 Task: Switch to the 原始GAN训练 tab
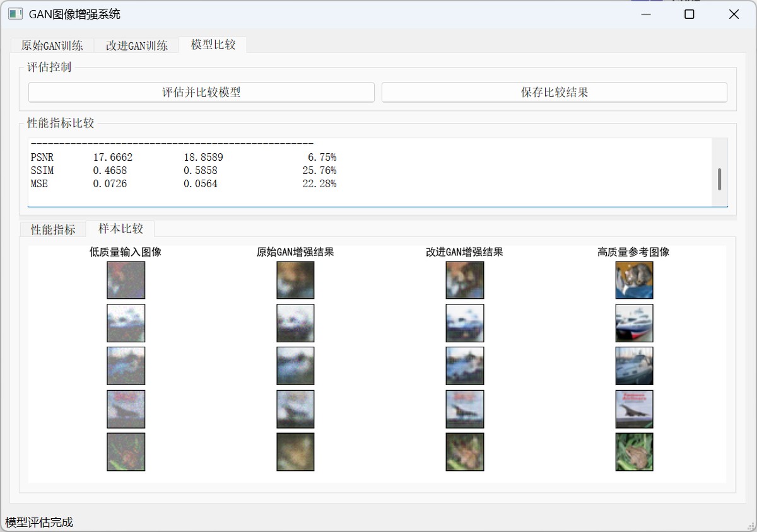(52, 45)
